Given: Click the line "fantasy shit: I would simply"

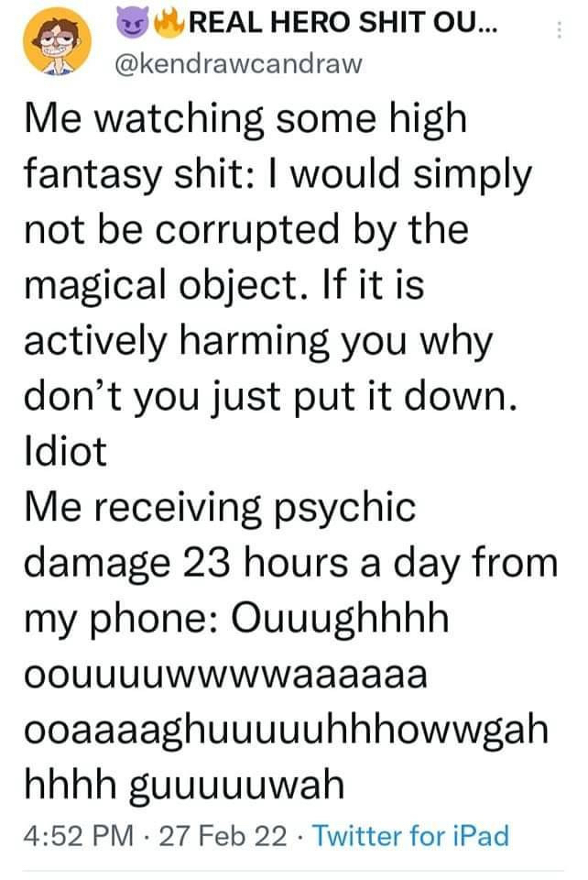Looking at the screenshot, I should point(278,176).
